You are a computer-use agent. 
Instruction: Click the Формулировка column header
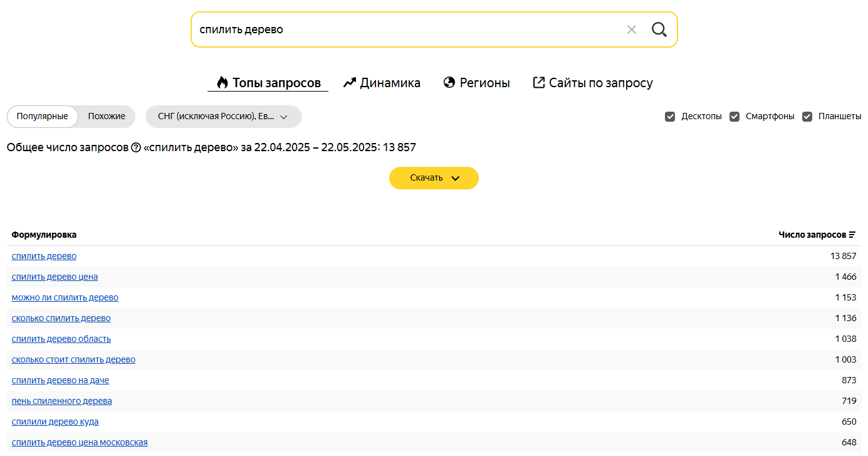(44, 235)
